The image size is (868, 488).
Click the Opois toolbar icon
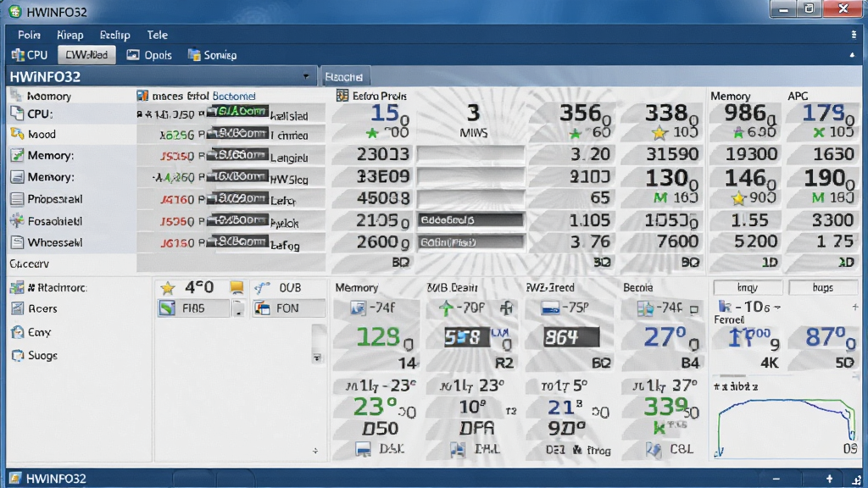(133, 55)
